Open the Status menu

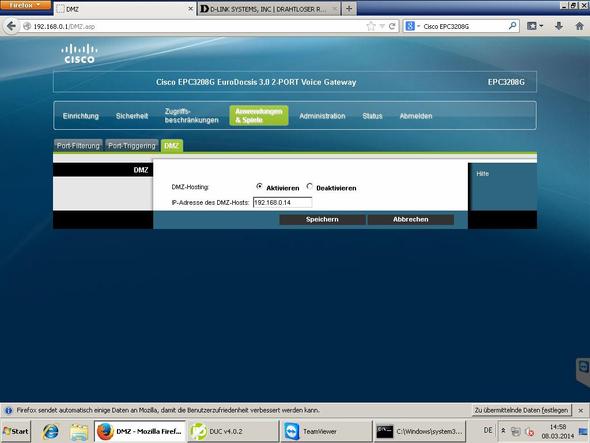click(x=372, y=116)
